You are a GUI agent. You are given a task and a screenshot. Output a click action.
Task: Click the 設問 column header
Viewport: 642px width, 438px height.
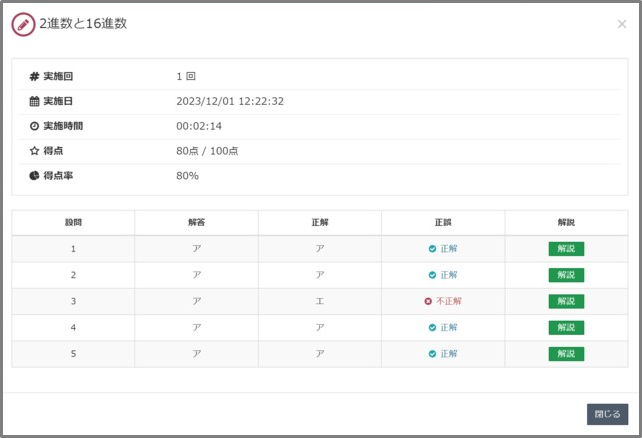click(x=73, y=223)
